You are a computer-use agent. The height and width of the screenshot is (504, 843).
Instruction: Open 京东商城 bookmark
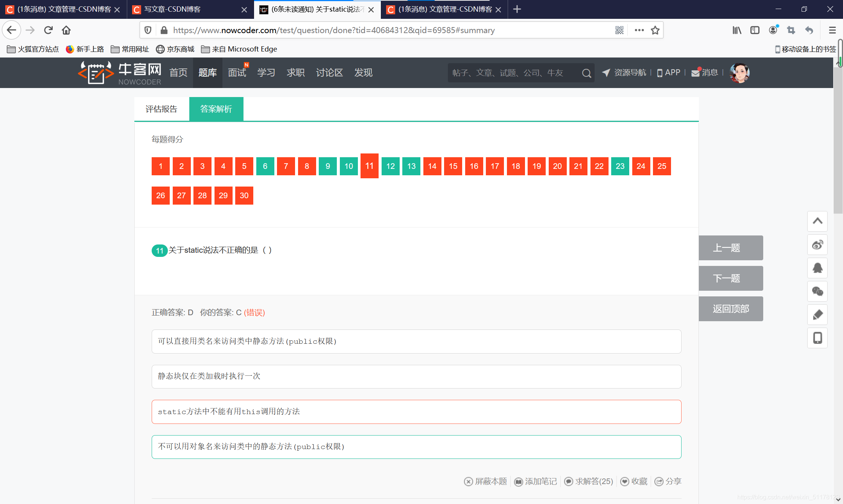[x=175, y=49]
